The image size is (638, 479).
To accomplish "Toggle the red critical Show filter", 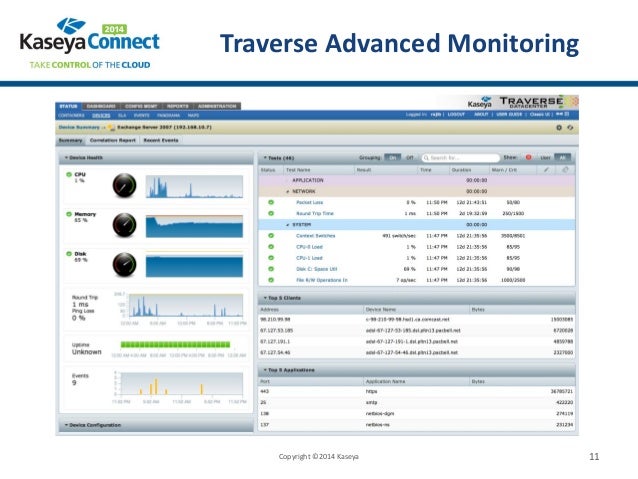I will tap(529, 157).
